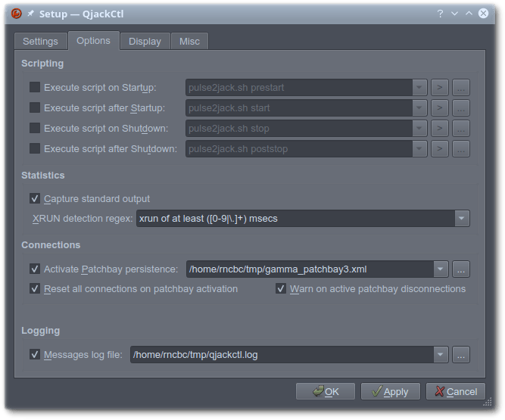This screenshot has height=420, width=505.
Task: Maximize the Setup window with up chevron
Action: click(469, 14)
